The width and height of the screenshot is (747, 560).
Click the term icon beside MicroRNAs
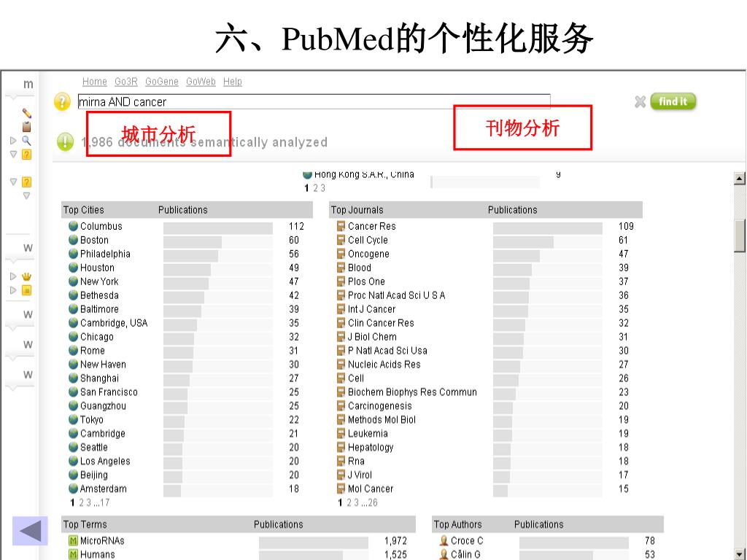[x=73, y=540]
